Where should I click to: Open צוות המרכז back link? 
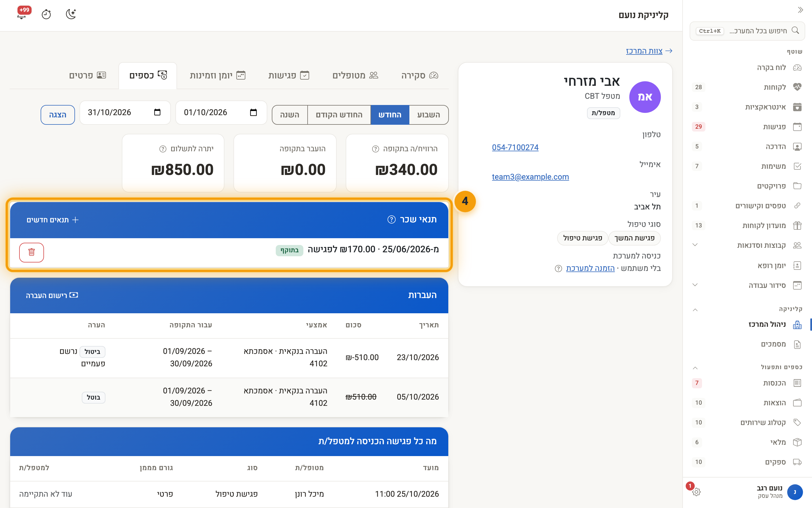[x=649, y=51]
